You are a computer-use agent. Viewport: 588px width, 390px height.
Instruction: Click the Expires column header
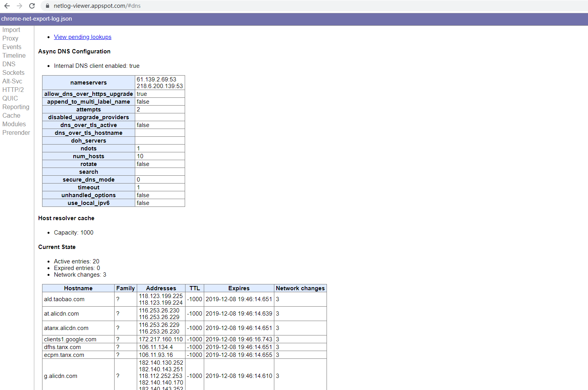pyautogui.click(x=239, y=288)
